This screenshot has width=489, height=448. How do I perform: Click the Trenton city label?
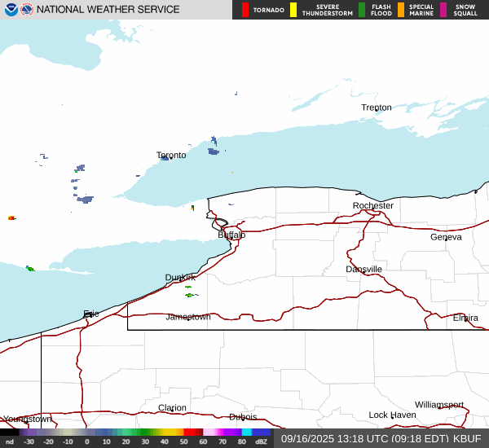tap(376, 108)
